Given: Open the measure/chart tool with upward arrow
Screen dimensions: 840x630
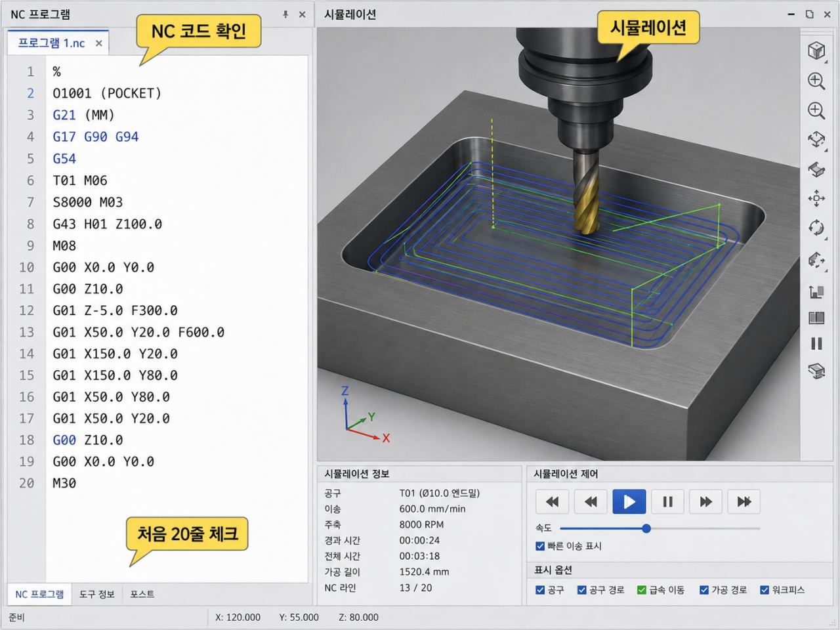Looking at the screenshot, I should pos(816,291).
